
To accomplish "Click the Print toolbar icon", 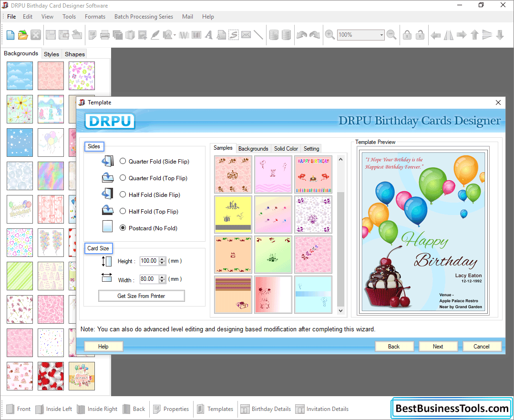I will [x=104, y=35].
